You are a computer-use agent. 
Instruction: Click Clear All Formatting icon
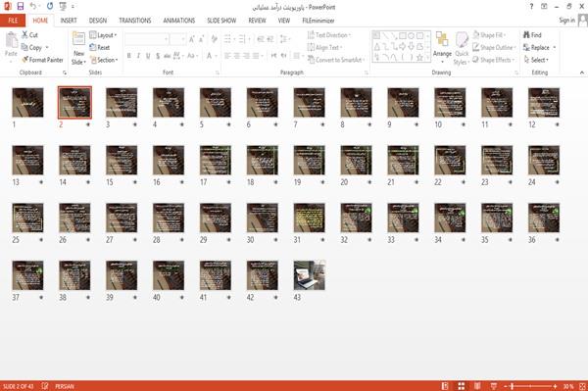click(x=214, y=39)
